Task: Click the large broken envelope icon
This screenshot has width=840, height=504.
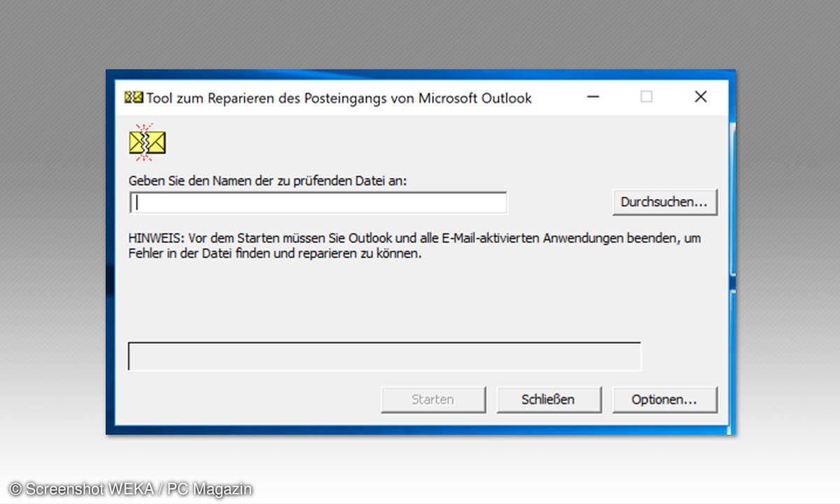Action: [x=148, y=143]
